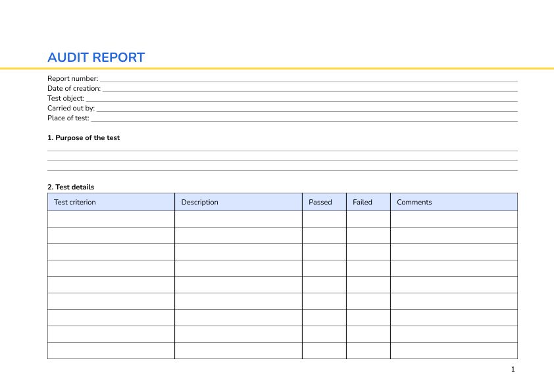Select the Carried out by field
The width and height of the screenshot is (554, 392).
point(307,108)
